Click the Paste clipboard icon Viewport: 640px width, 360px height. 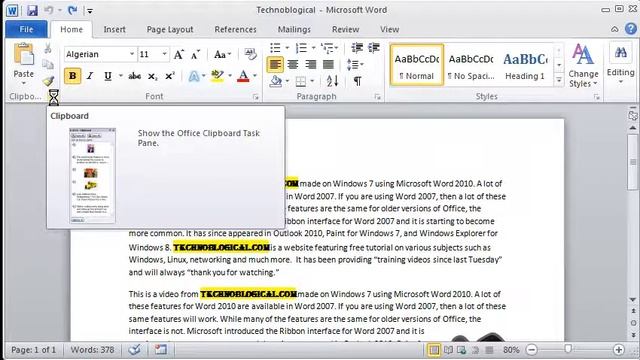tap(23, 54)
